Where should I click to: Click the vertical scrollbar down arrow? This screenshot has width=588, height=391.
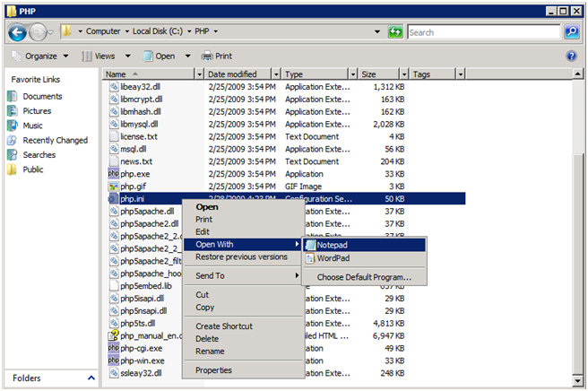[x=578, y=381]
